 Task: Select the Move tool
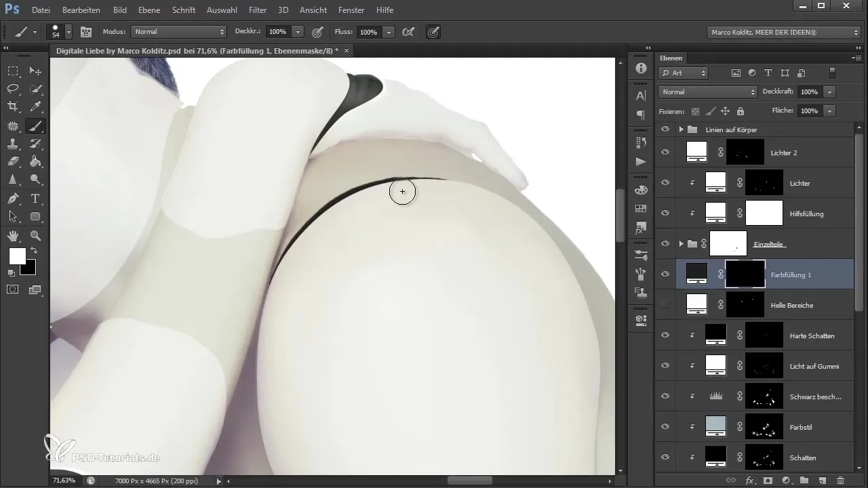[36, 70]
